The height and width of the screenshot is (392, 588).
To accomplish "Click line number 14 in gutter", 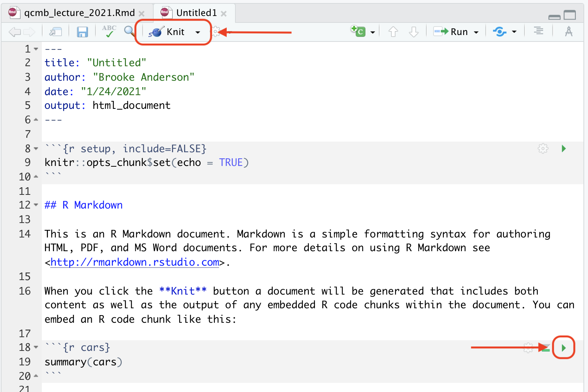I will click(25, 234).
